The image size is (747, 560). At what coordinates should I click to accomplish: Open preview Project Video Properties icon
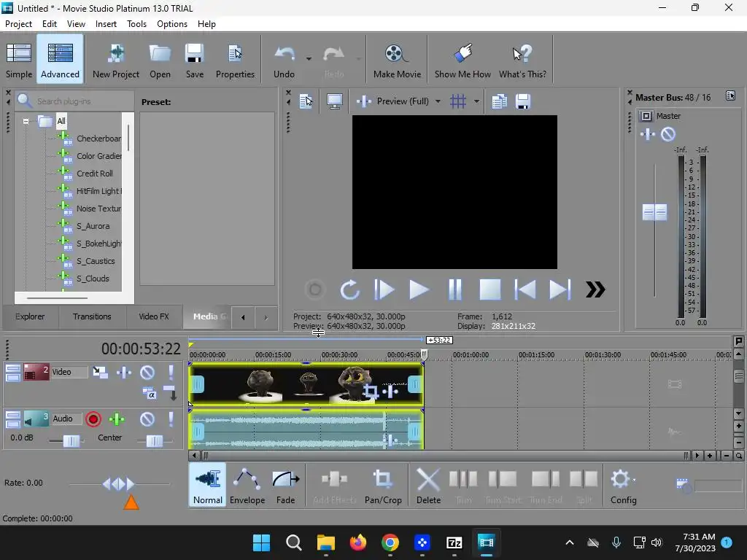pyautogui.click(x=306, y=101)
